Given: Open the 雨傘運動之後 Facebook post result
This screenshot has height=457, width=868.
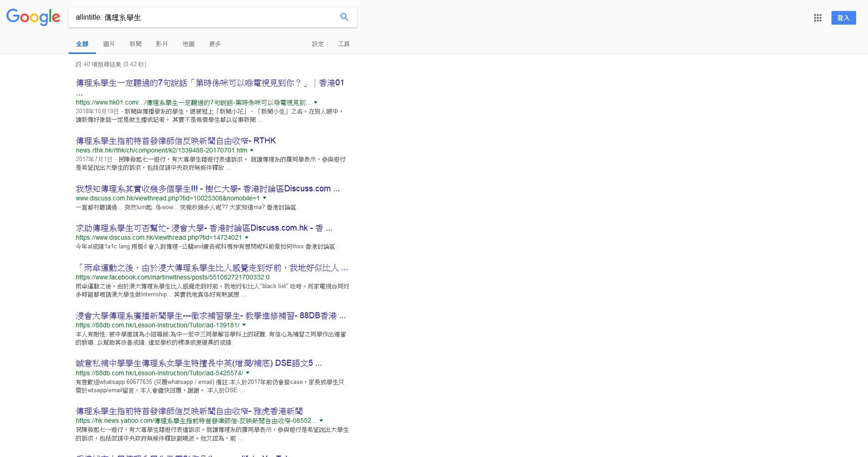Looking at the screenshot, I should point(212,268).
